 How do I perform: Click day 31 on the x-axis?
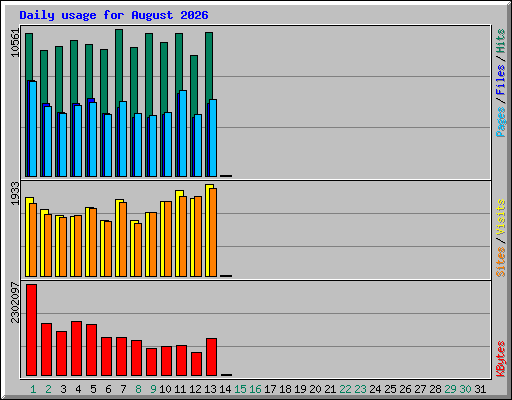tap(480, 389)
